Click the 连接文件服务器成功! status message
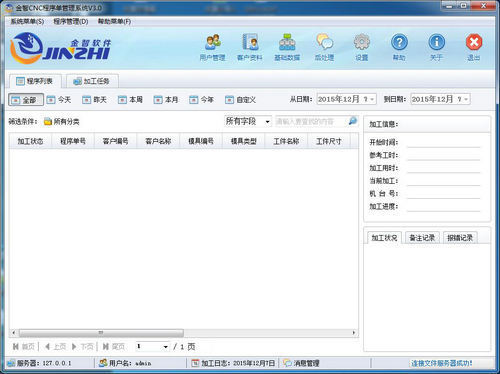The image size is (500, 374). (442, 363)
